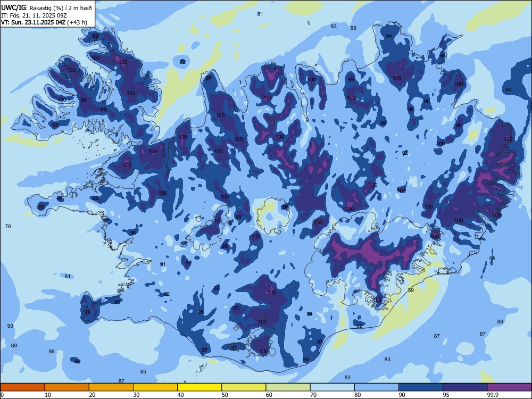
Task: Pick the pale yellow 50–60 legend swatch
Action: pyautogui.click(x=244, y=387)
